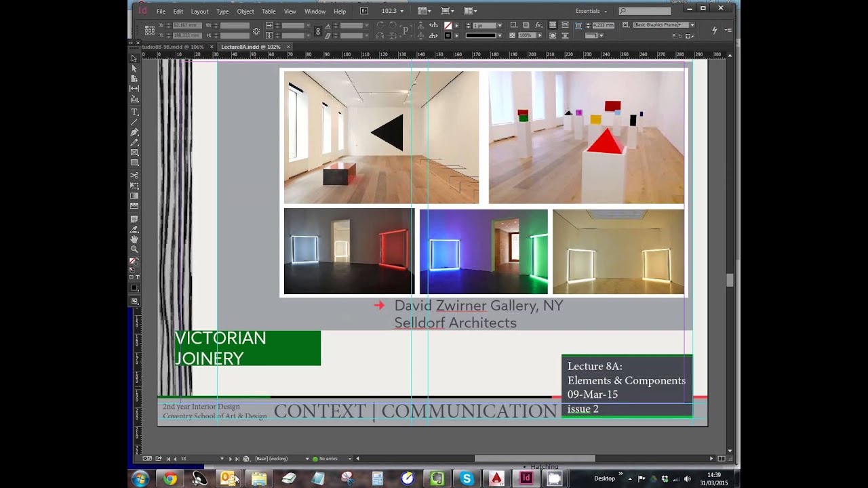Open Evernote from the taskbar
This screenshot has height=488, width=868.
pyautogui.click(x=437, y=479)
